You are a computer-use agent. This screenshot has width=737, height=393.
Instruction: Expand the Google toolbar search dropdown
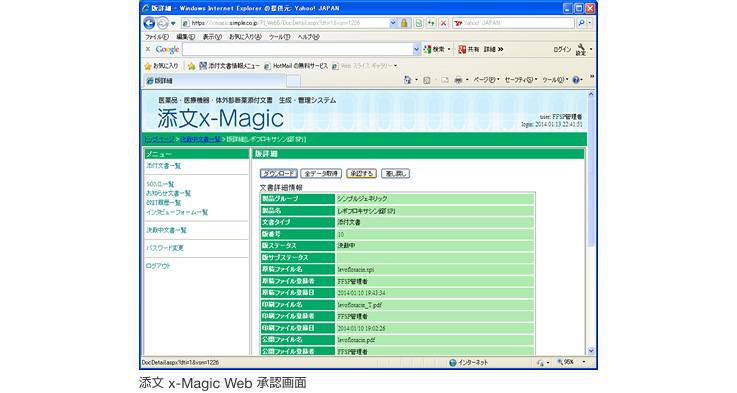pyautogui.click(x=416, y=49)
